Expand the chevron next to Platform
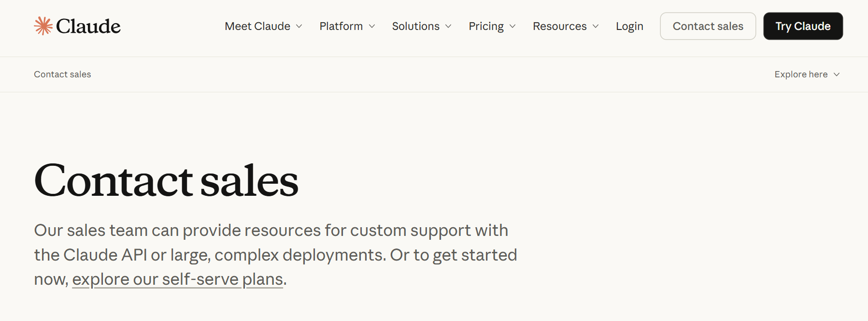 (x=372, y=26)
